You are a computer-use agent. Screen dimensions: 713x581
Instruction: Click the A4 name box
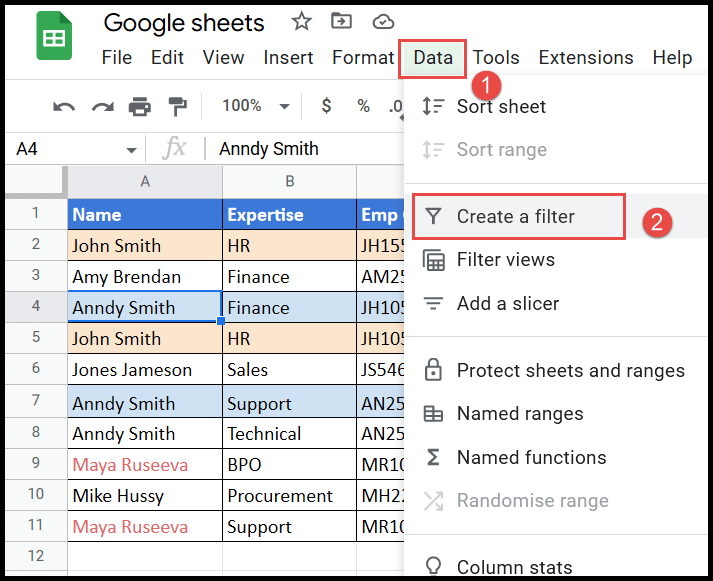point(77,149)
